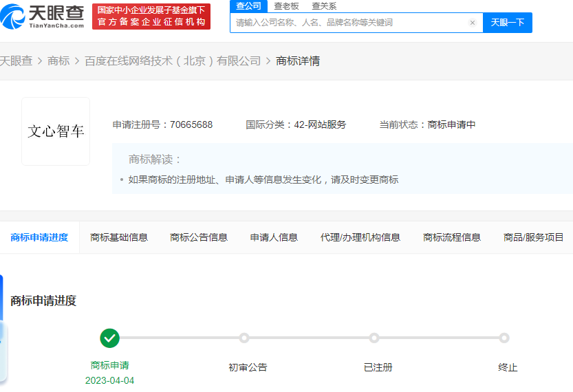Click the 天眼一下 search button

[x=507, y=23]
